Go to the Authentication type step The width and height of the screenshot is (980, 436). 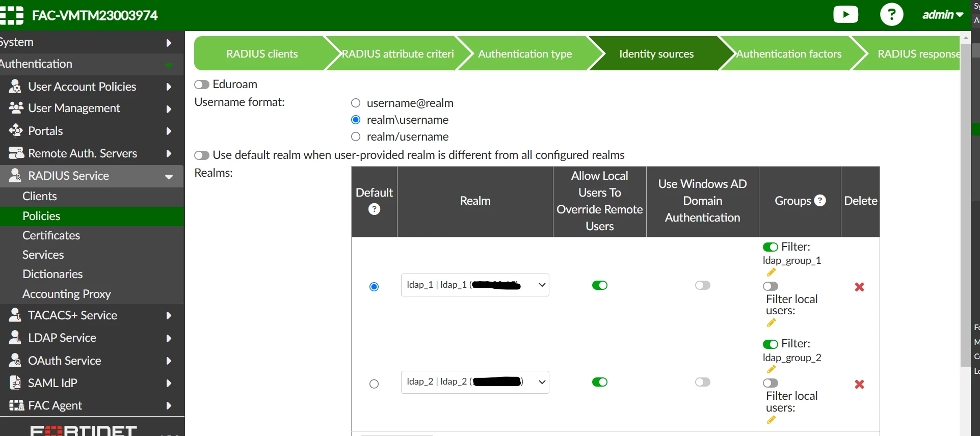(525, 53)
